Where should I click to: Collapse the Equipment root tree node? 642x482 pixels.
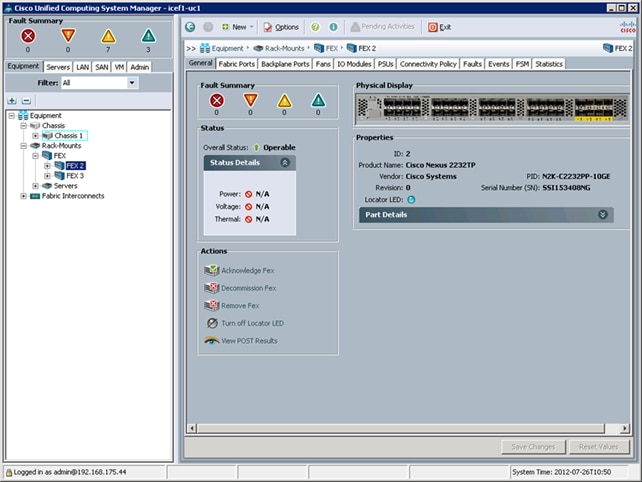point(11,115)
